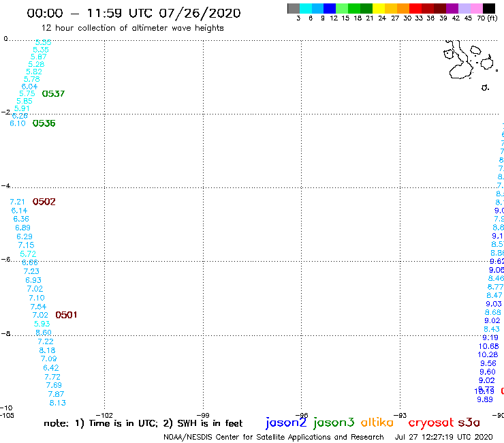This screenshot has height=443, width=504.
Task: Click the wave height value 7.23
Action: (31, 271)
